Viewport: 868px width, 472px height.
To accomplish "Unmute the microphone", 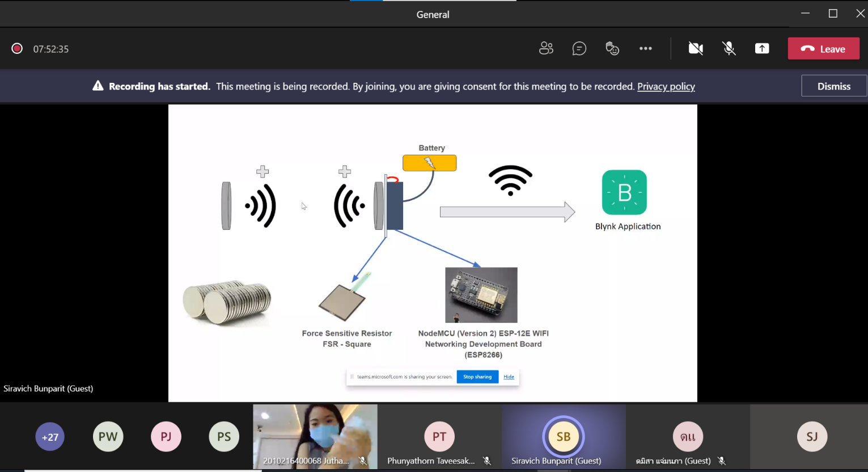I will (x=729, y=49).
